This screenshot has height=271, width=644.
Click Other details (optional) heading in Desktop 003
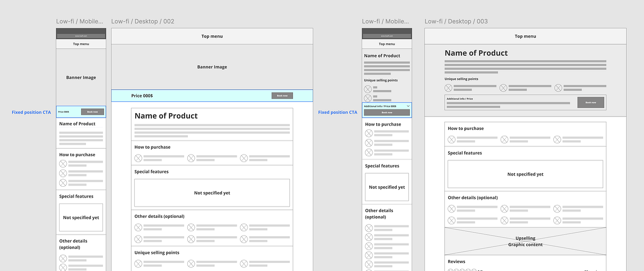(473, 198)
